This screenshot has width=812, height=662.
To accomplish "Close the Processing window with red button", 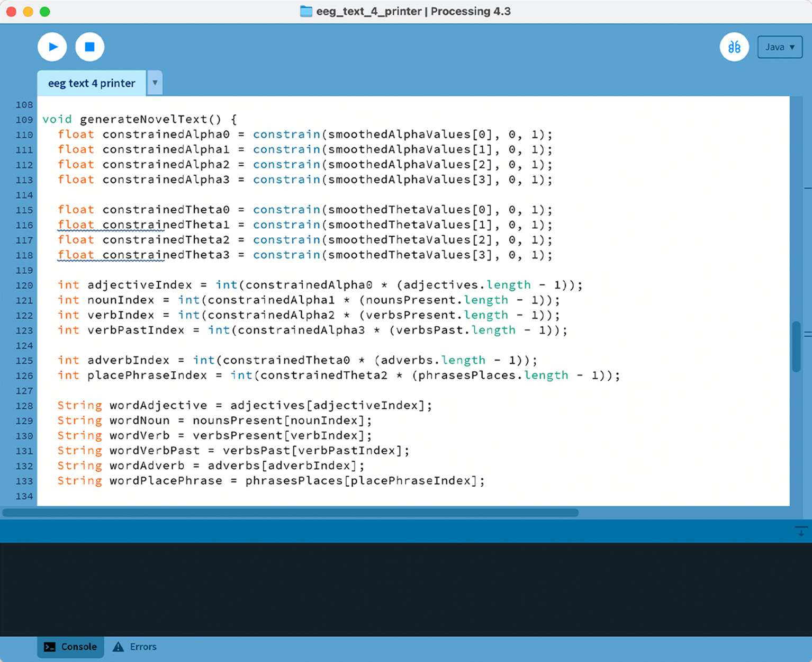I will tap(11, 12).
